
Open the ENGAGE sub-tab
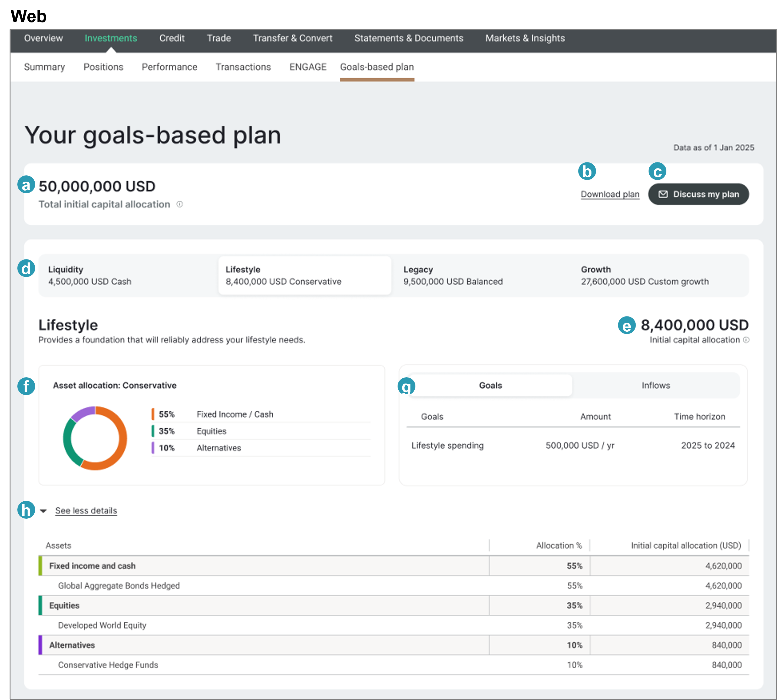(308, 67)
